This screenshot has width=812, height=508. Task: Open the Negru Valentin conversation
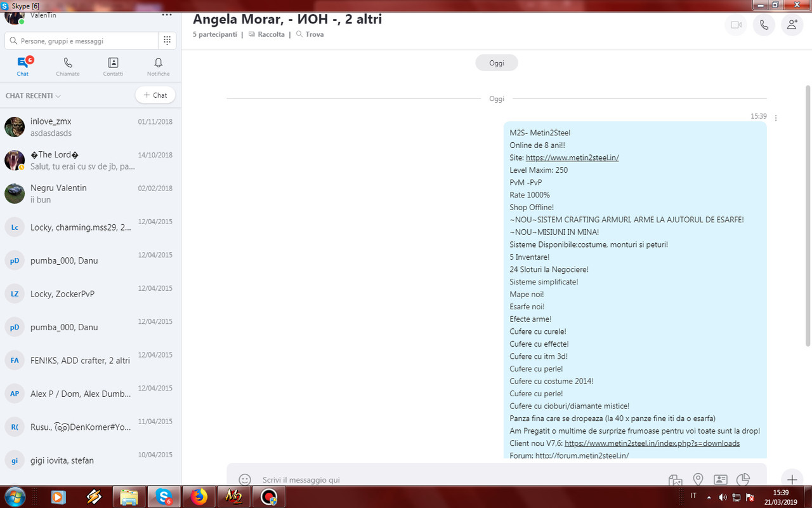(90, 194)
